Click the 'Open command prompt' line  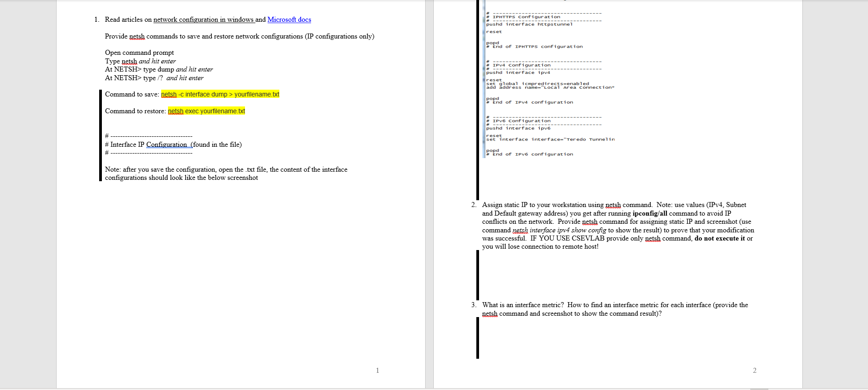click(x=139, y=53)
